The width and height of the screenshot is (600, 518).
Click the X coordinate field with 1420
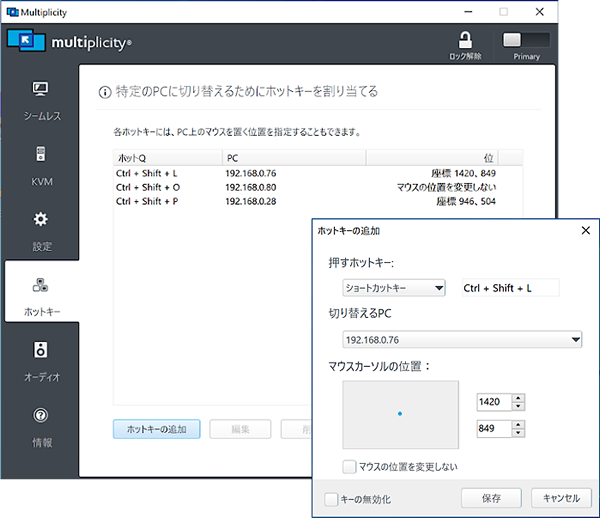(x=494, y=402)
